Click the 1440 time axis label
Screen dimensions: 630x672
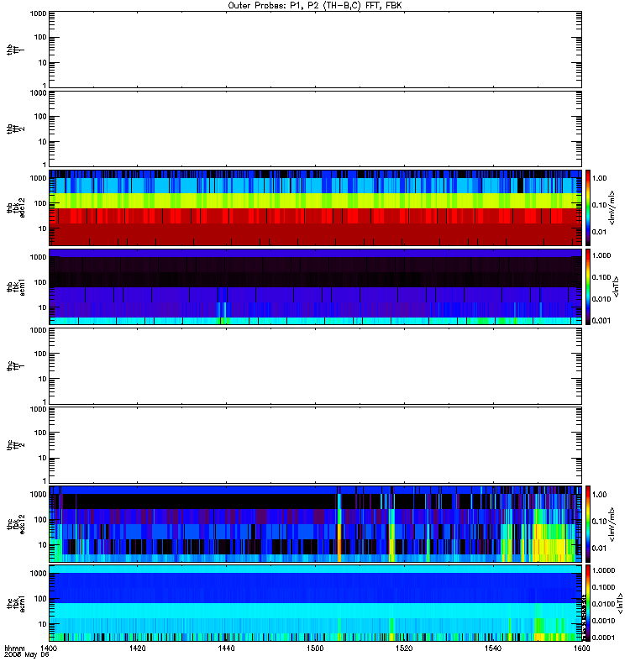(x=226, y=648)
